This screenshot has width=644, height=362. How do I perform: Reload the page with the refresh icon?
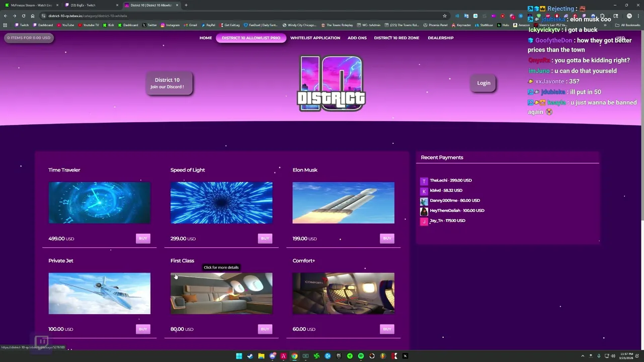click(24, 16)
